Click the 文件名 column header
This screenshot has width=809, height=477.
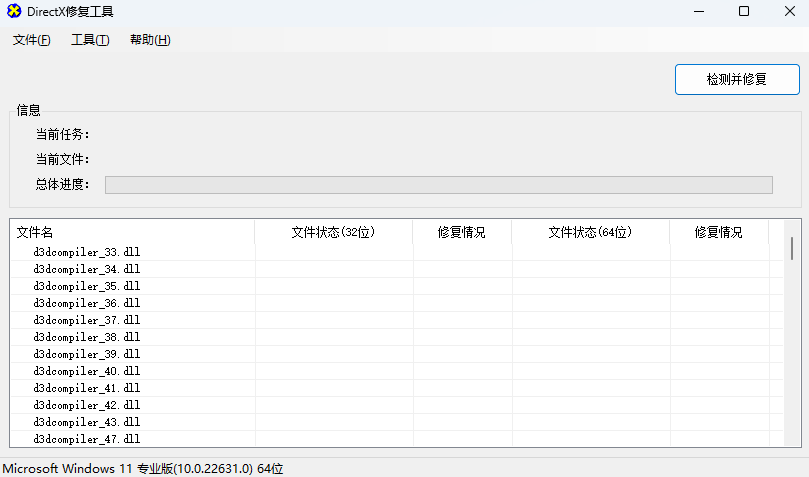click(35, 232)
